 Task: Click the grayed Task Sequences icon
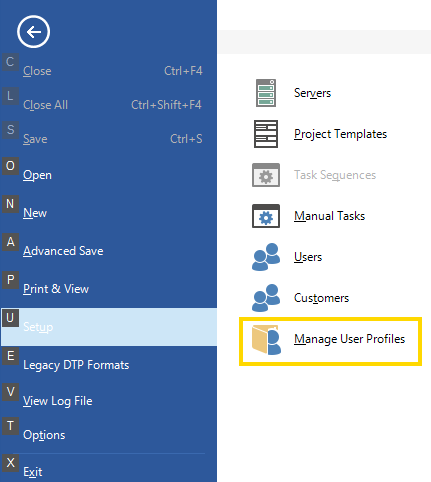tap(266, 175)
